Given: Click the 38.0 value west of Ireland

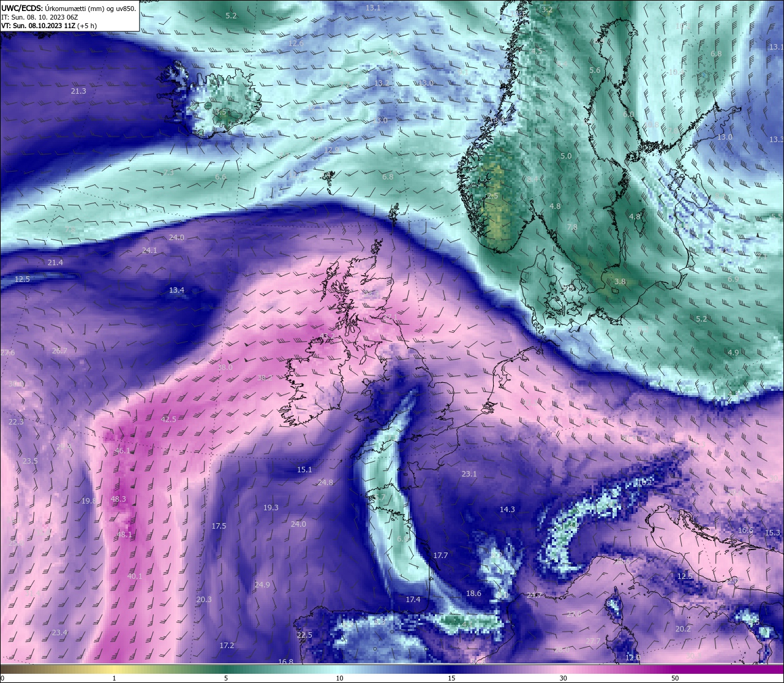Looking at the screenshot, I should pyautogui.click(x=225, y=368).
